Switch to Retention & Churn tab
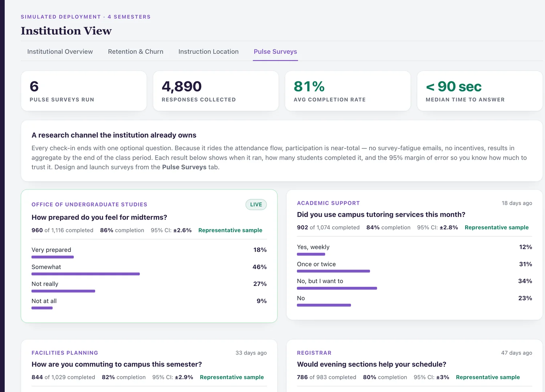 [136, 52]
